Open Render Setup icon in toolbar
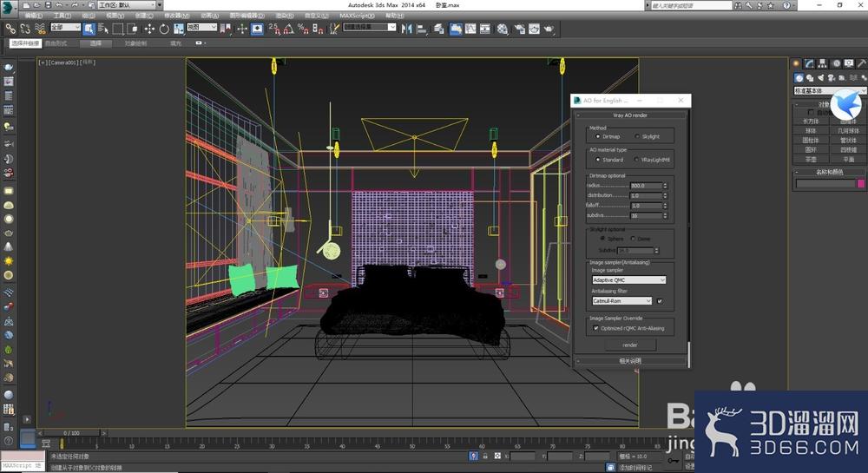The width and height of the screenshot is (868, 473). pyautogui.click(x=520, y=29)
